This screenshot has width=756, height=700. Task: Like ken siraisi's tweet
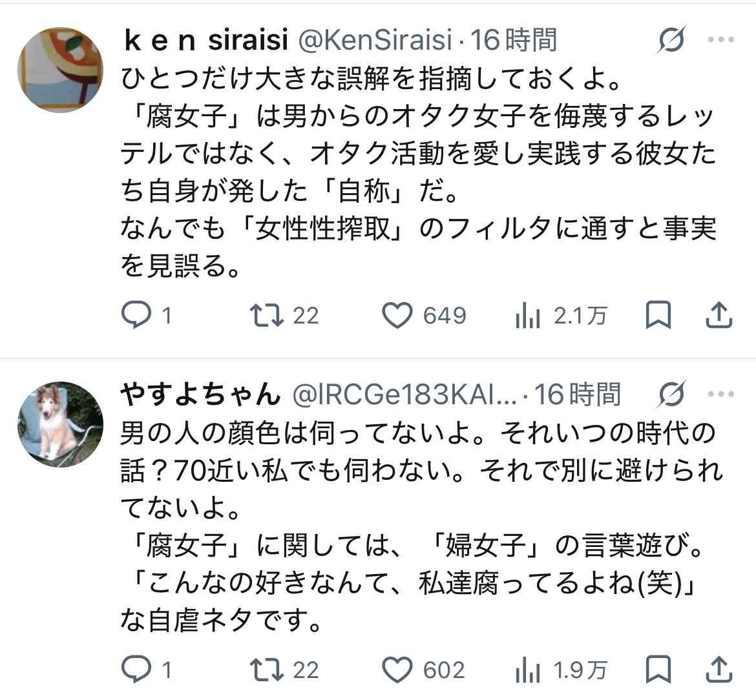coord(397,315)
